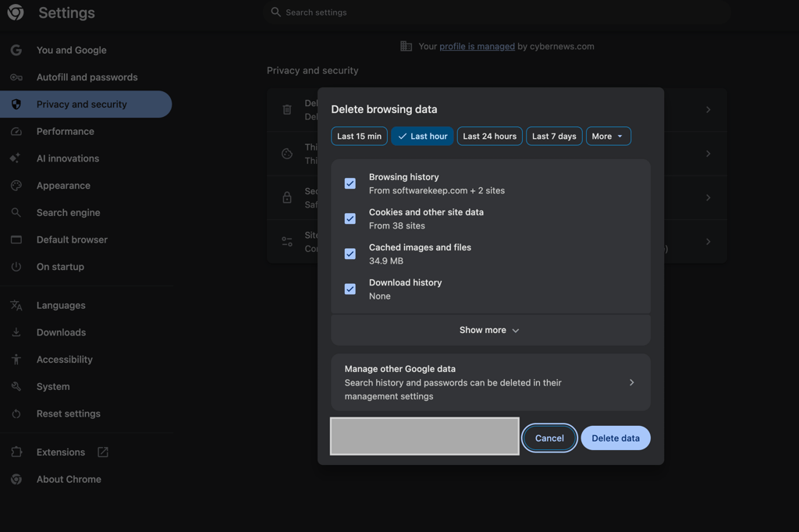Viewport: 799px width, 532px height.
Task: Select the Last 24 hours time range
Action: point(490,136)
